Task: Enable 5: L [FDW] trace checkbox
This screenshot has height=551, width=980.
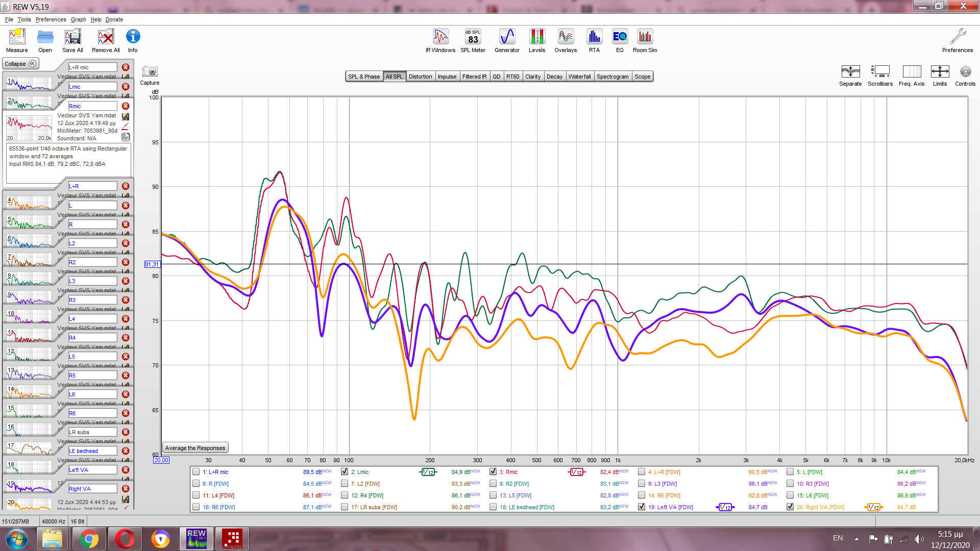Action: click(x=790, y=472)
